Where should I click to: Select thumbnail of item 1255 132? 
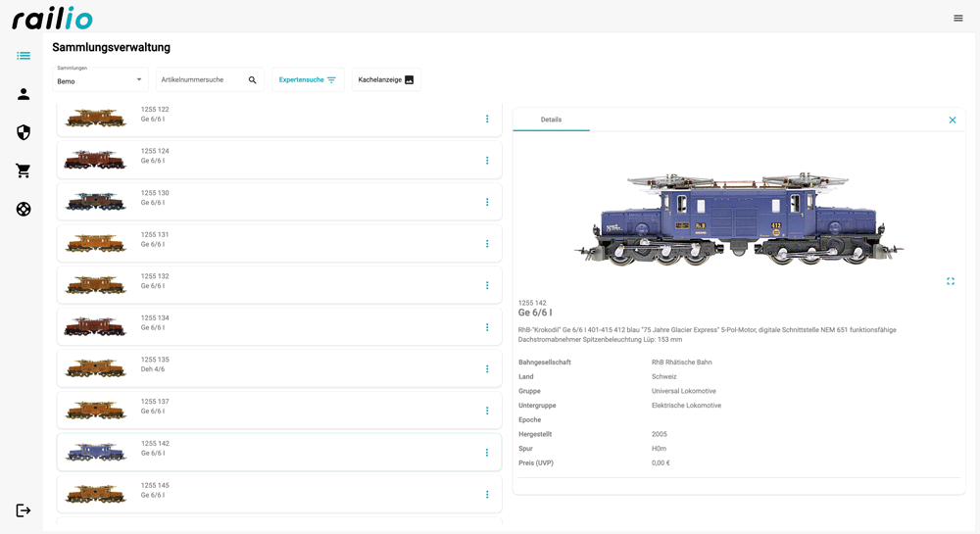(x=95, y=285)
